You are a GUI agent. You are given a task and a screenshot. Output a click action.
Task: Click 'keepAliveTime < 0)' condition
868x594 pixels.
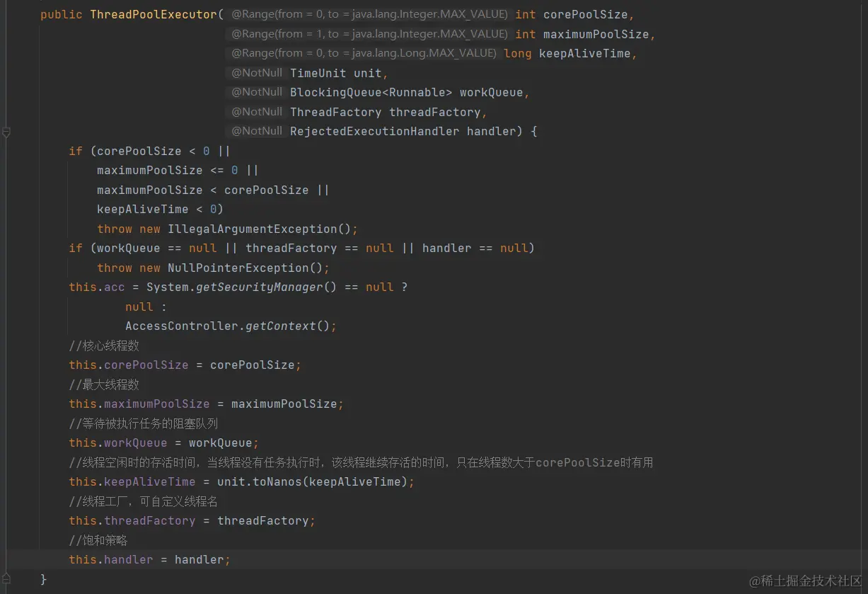tap(160, 210)
